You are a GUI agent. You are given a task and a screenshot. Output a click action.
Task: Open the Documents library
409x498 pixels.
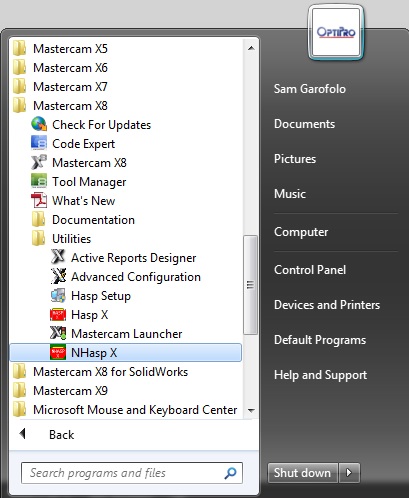pyautogui.click(x=304, y=124)
